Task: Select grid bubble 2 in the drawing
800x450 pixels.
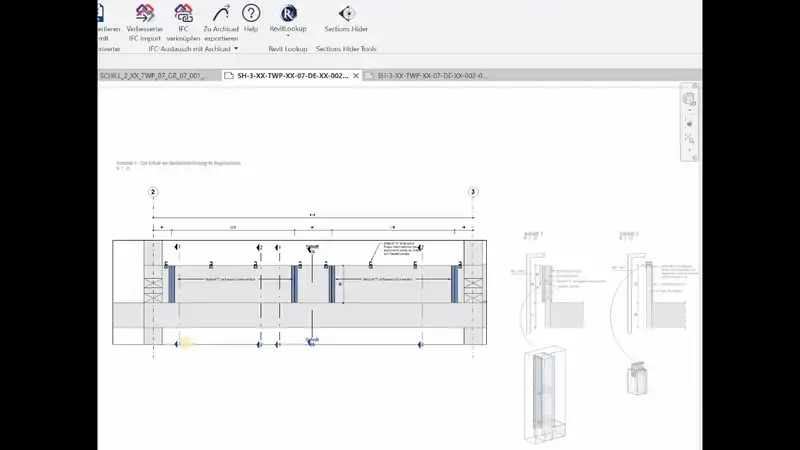Action: click(x=153, y=192)
